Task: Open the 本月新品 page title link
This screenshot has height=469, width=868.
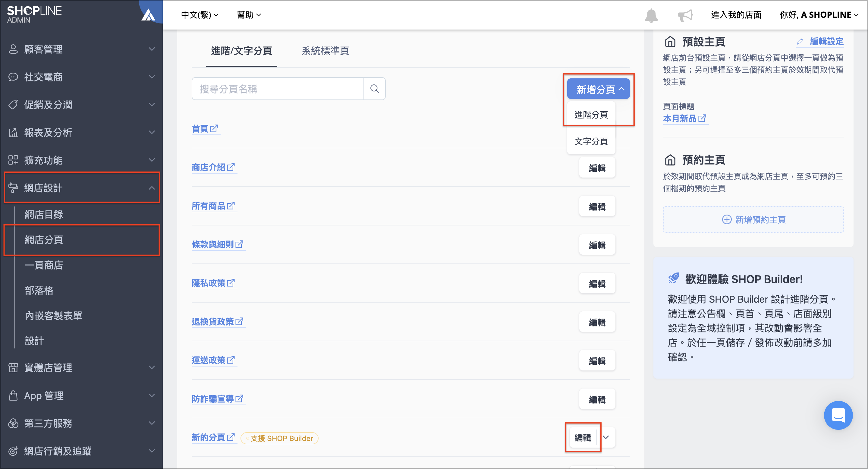Action: click(680, 118)
